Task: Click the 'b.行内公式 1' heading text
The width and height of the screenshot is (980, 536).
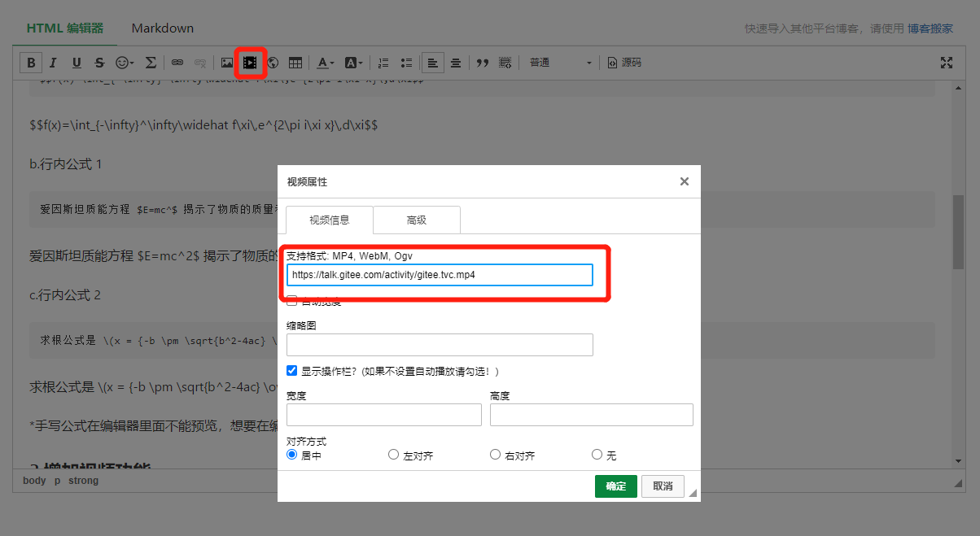Action: click(x=66, y=164)
